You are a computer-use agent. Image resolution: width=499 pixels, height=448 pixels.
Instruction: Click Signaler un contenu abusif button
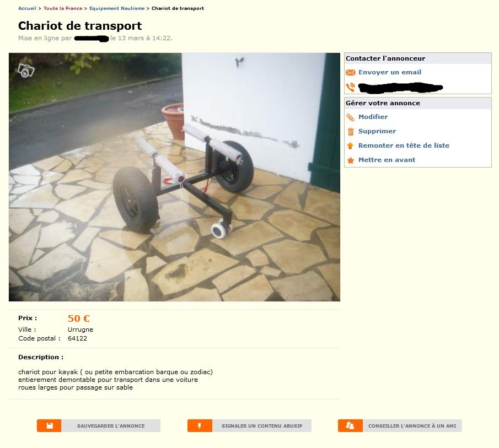pos(249,426)
